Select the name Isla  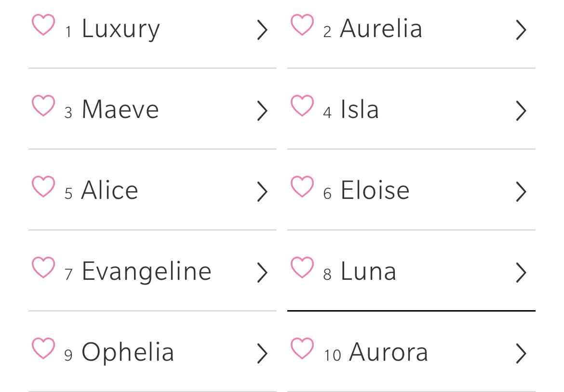[412, 109]
